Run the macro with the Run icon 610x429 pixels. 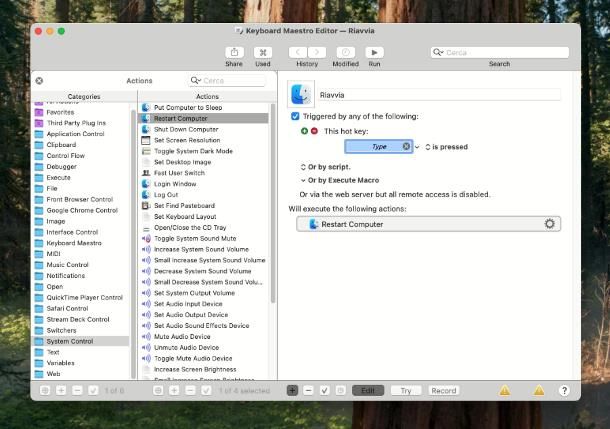pyautogui.click(x=374, y=52)
